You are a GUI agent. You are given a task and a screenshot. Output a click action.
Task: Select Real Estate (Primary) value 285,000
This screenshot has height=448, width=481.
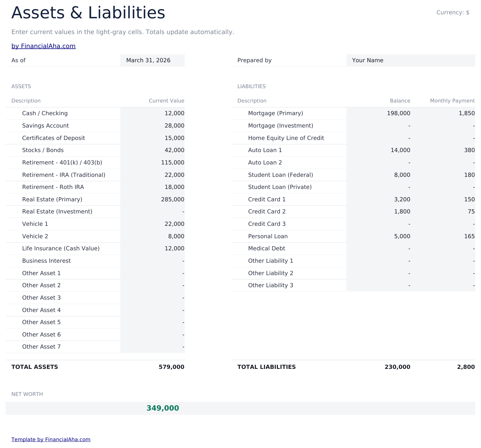point(152,199)
